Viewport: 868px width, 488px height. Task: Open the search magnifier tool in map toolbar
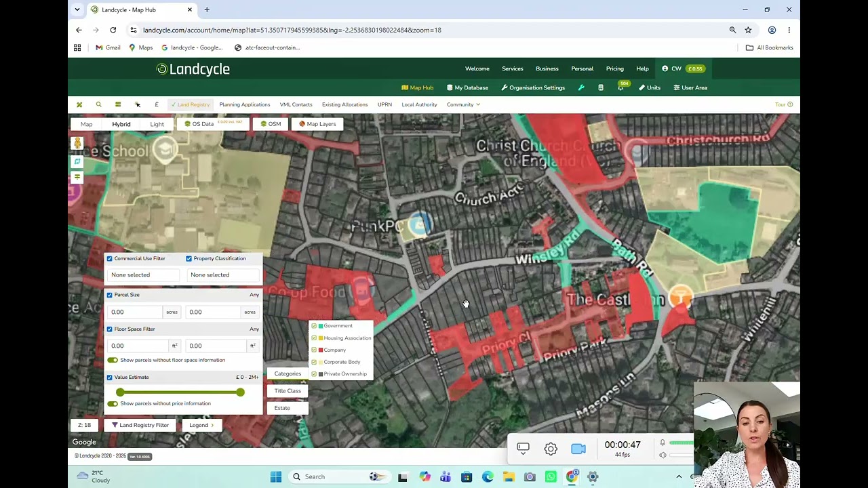(98, 104)
